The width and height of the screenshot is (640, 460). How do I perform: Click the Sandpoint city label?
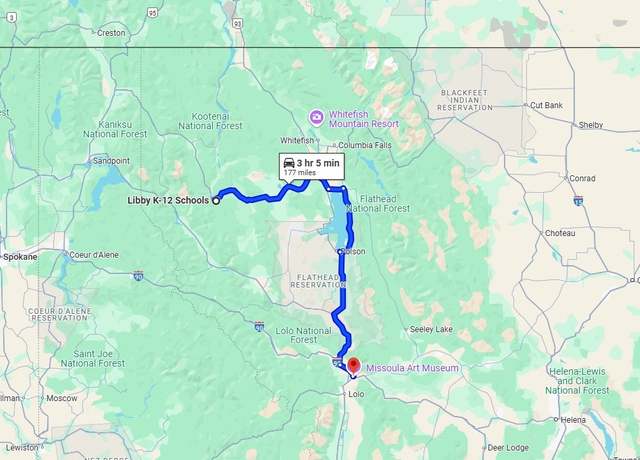(x=111, y=161)
